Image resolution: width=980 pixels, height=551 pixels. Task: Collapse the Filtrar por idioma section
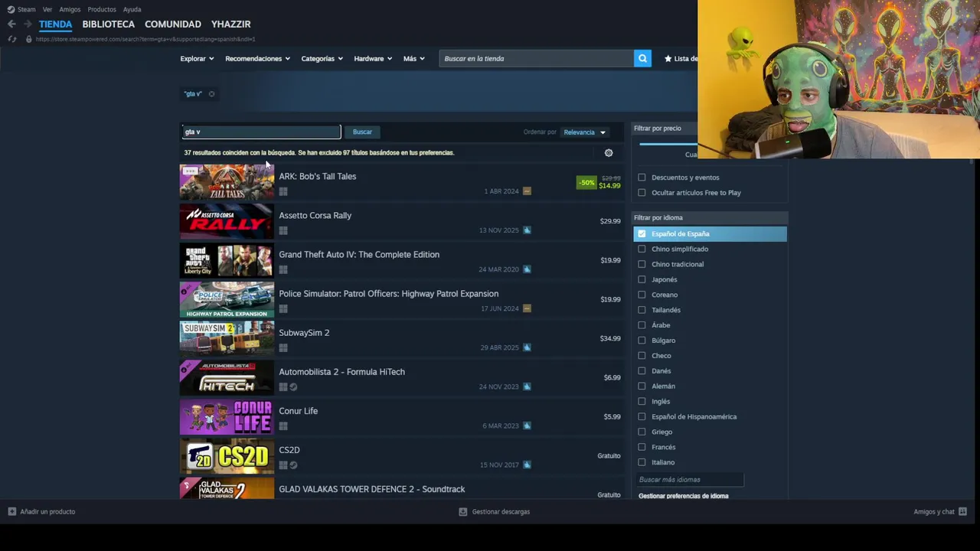pyautogui.click(x=709, y=217)
